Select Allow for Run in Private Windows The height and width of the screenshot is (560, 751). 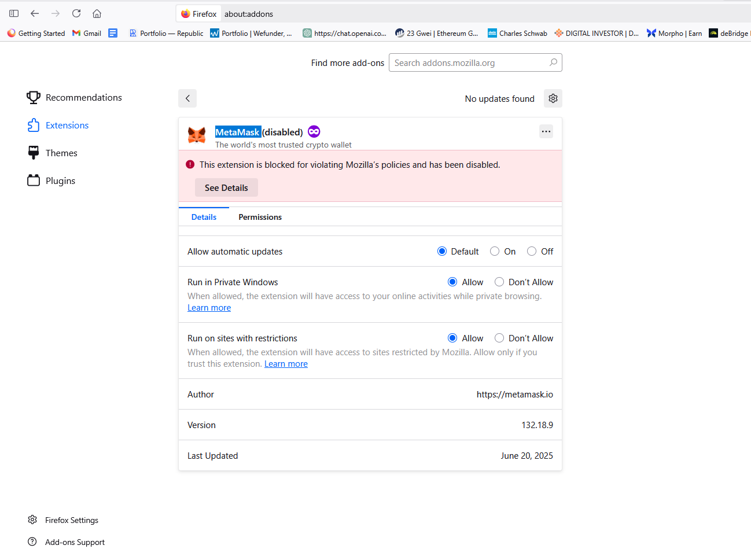pyautogui.click(x=452, y=282)
